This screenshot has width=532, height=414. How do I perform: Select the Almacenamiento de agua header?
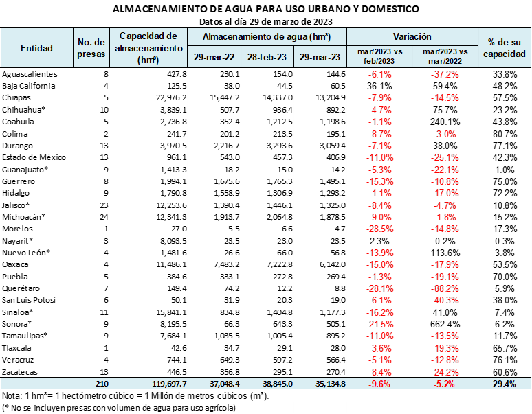(267, 36)
